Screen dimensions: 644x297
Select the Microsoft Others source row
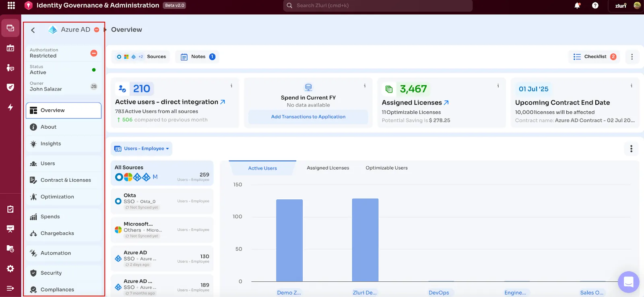pos(162,230)
